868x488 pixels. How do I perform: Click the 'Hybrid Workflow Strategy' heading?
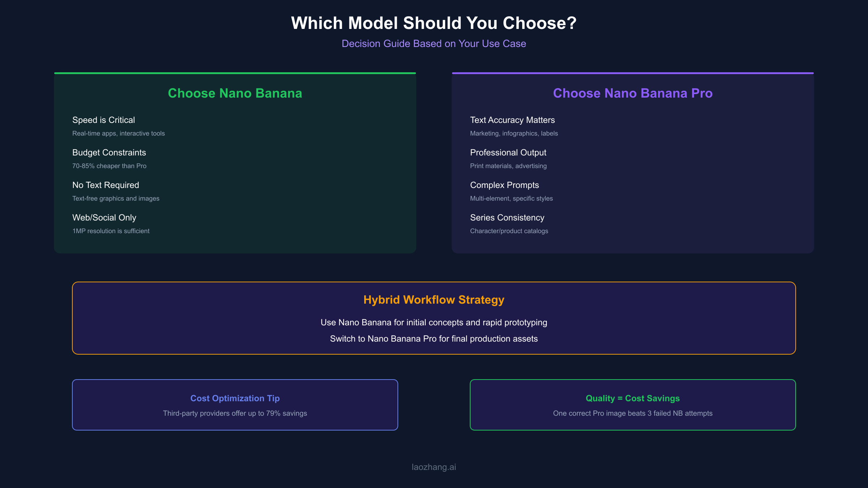[x=434, y=300]
